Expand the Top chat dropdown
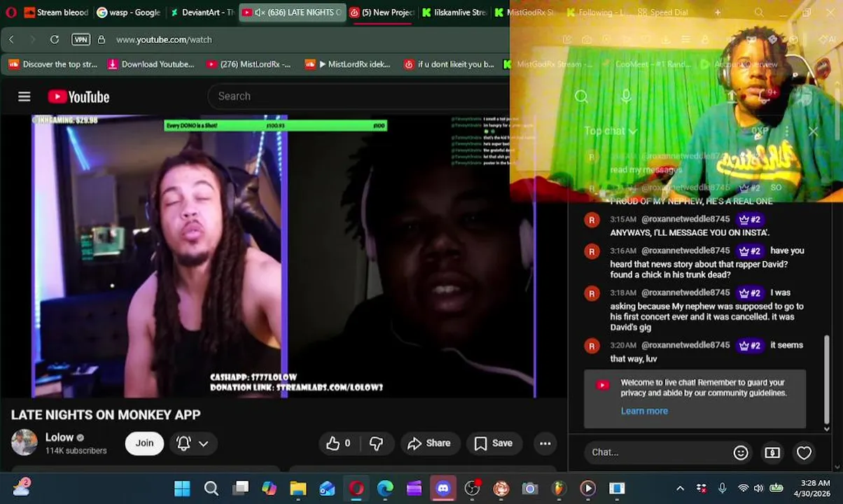 [611, 131]
